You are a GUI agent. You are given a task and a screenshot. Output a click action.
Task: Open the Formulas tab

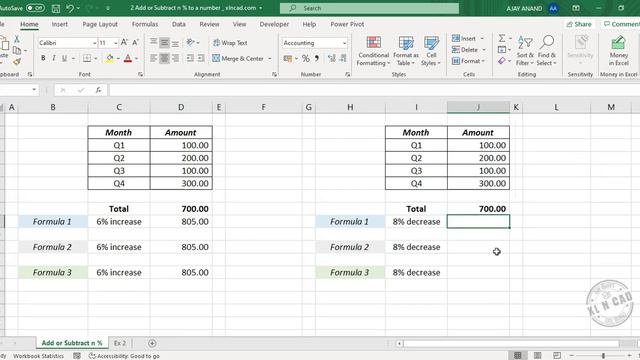tap(145, 24)
